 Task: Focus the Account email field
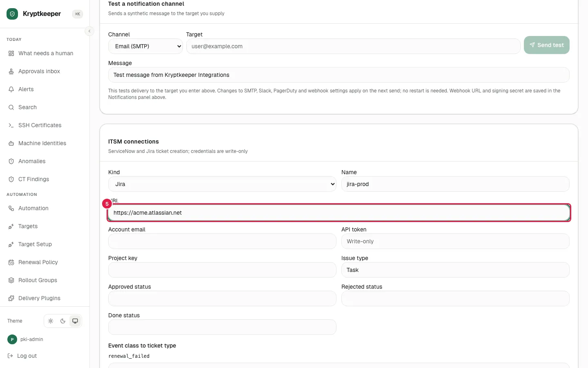[222, 241]
